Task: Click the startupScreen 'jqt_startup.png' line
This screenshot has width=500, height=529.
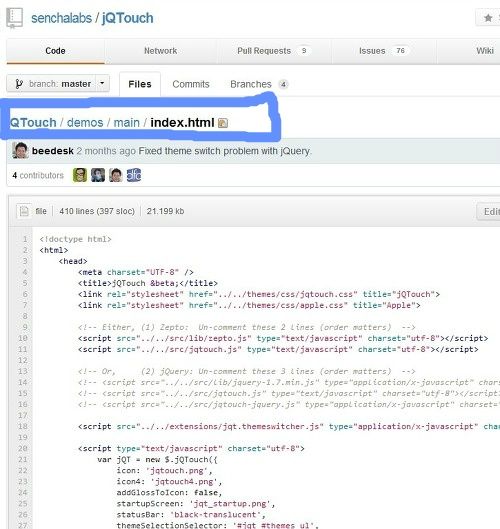Action: pos(196,504)
